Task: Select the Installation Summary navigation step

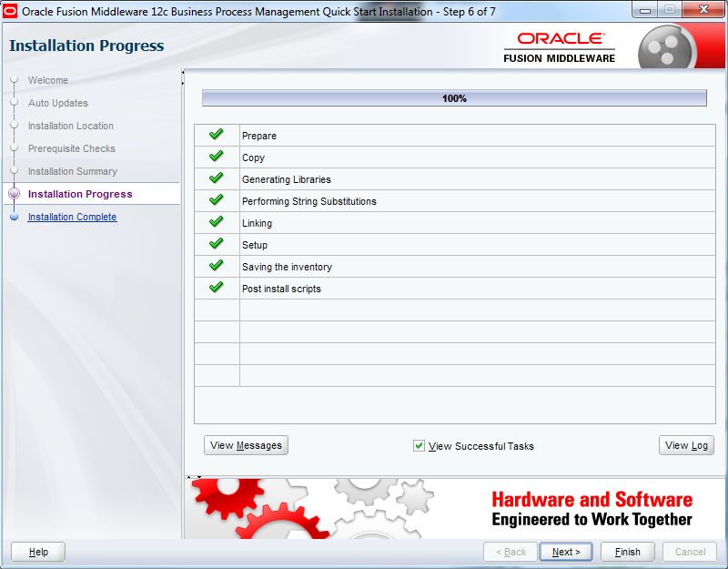Action: click(73, 171)
